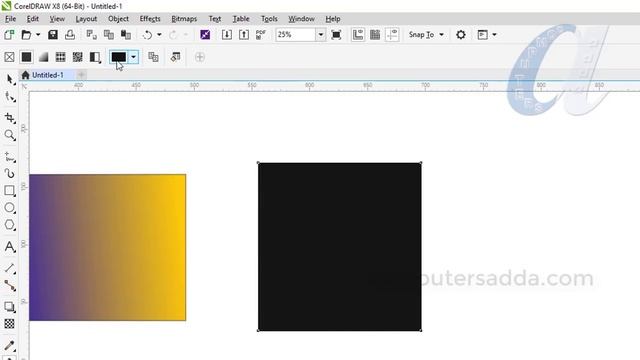The height and width of the screenshot is (360, 640).
Task: Open the Help menu
Action: (x=333, y=19)
